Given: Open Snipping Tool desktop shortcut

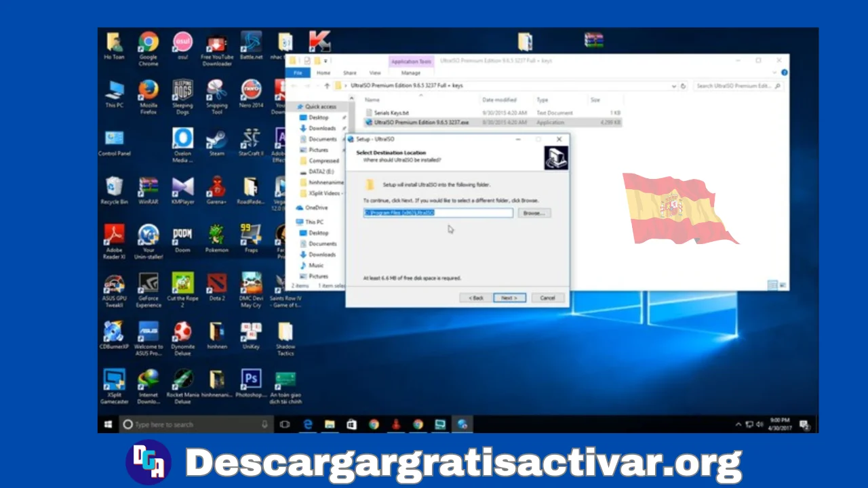Looking at the screenshot, I should [217, 97].
